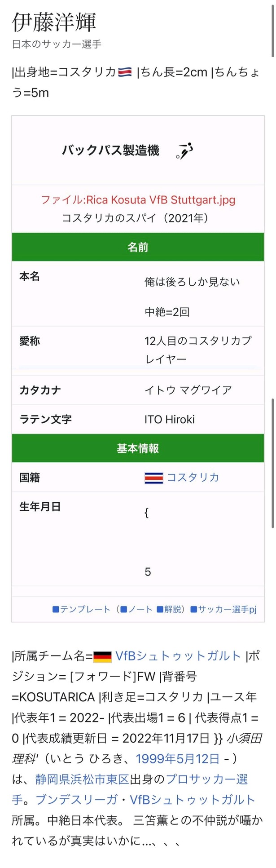276x868 pixels.
Task: Open the red file link Rica Kosuta VfB Stuttgart.jpg
Action: click(138, 199)
